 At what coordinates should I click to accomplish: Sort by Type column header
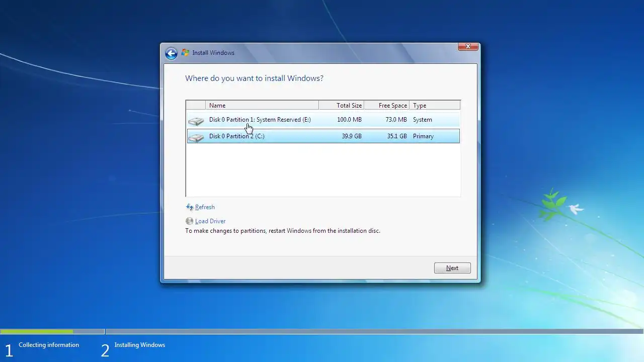pyautogui.click(x=435, y=105)
